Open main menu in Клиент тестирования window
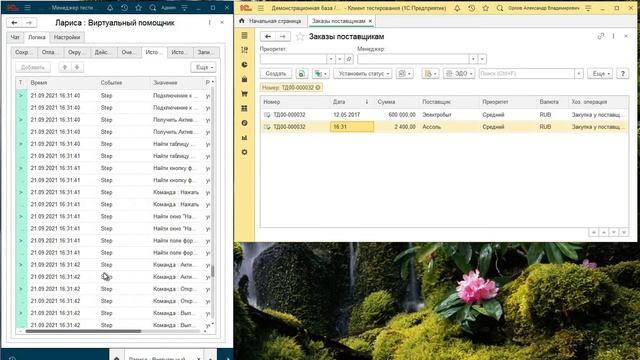640x360 pixels. click(x=261, y=8)
